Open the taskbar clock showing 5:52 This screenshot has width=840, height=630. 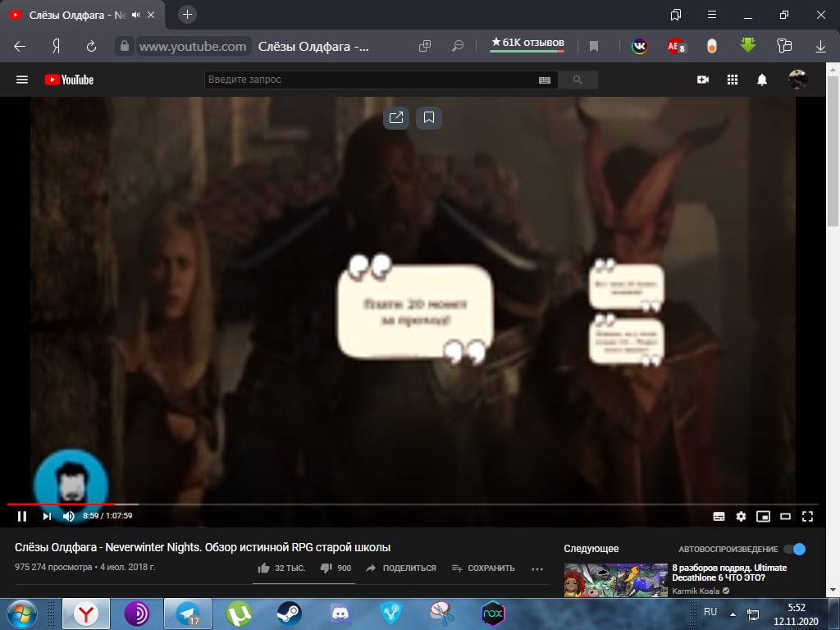click(x=796, y=614)
